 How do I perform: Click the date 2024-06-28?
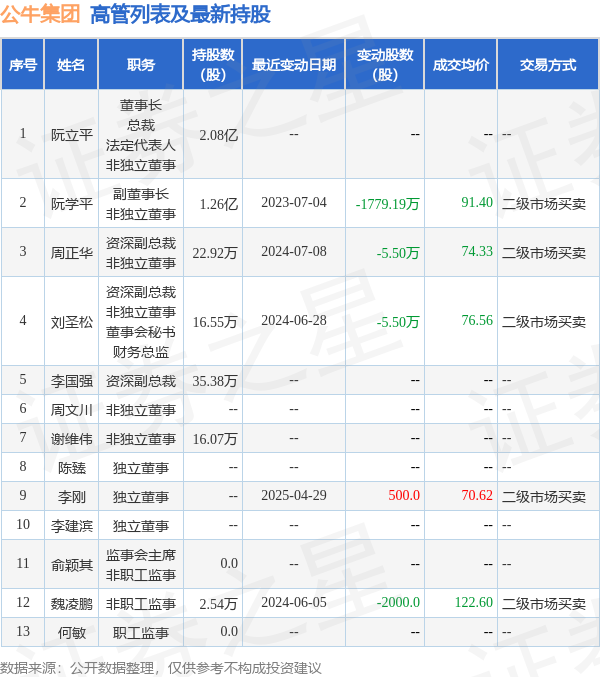tap(294, 320)
